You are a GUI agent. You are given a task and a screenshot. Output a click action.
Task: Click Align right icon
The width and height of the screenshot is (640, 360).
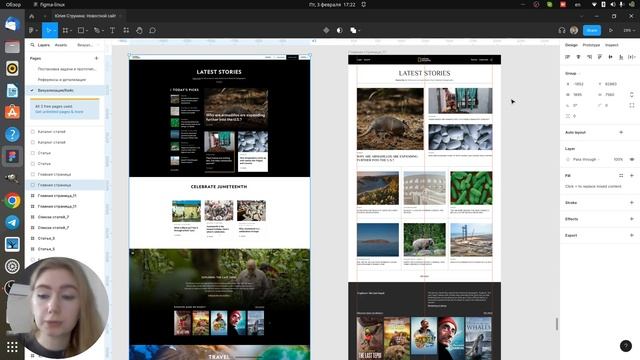(x=589, y=57)
